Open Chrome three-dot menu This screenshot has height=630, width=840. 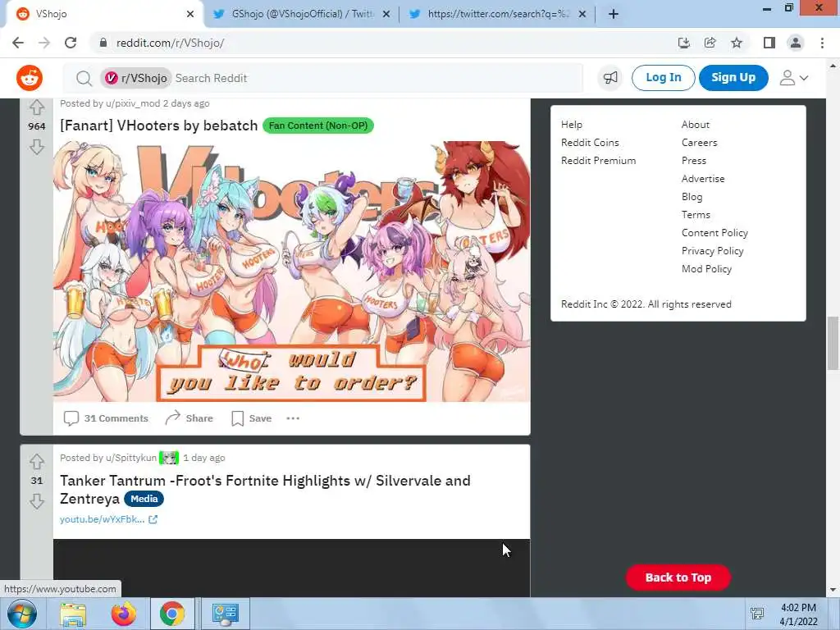[822, 43]
